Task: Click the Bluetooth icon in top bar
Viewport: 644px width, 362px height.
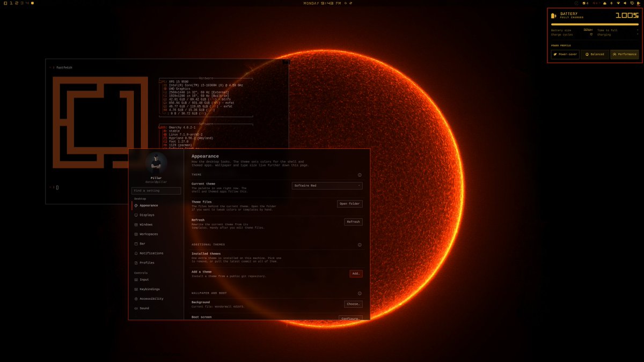Action: (x=611, y=3)
